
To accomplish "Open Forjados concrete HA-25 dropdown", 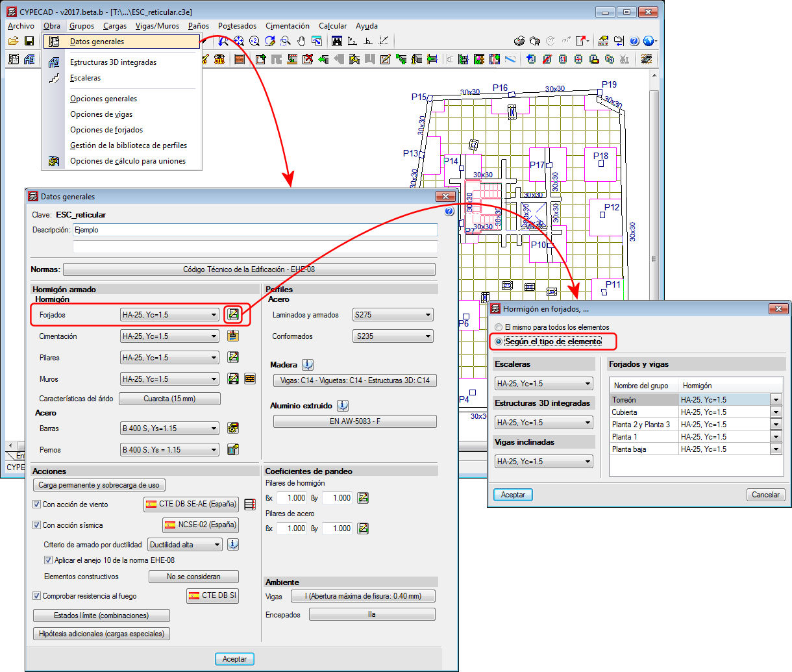I will click(170, 315).
